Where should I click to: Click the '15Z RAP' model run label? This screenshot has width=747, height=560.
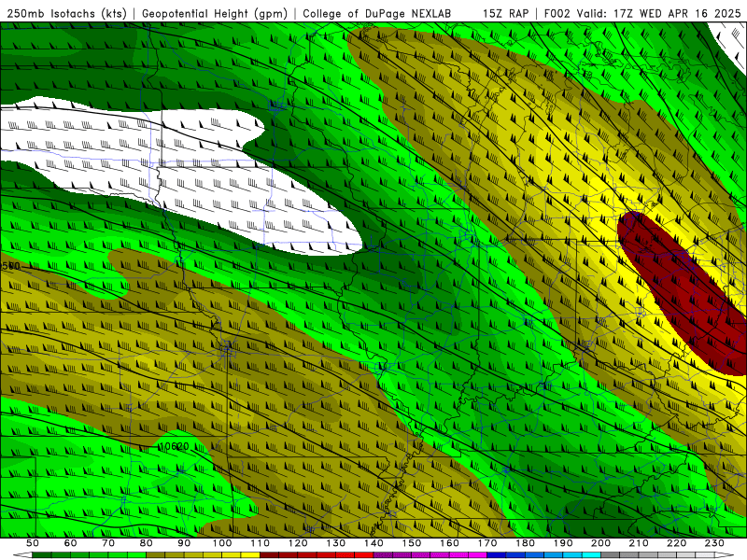pos(505,13)
